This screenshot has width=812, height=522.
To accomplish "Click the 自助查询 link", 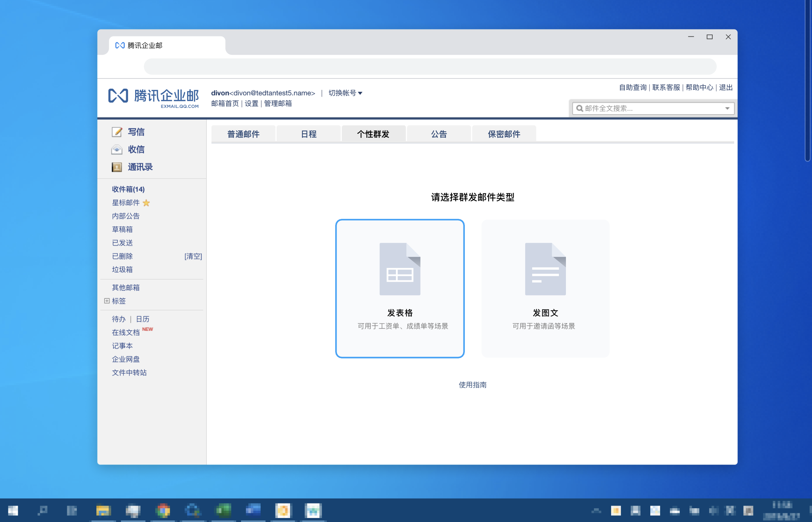I will click(x=633, y=88).
